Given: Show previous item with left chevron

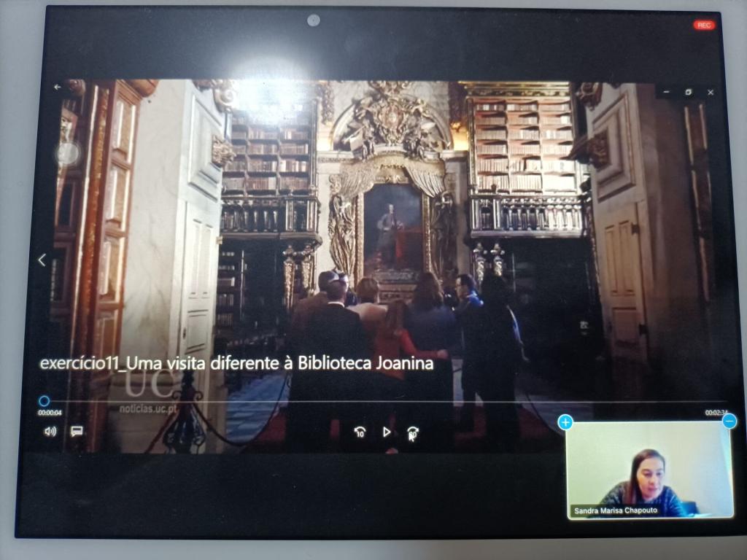Looking at the screenshot, I should click(x=42, y=260).
